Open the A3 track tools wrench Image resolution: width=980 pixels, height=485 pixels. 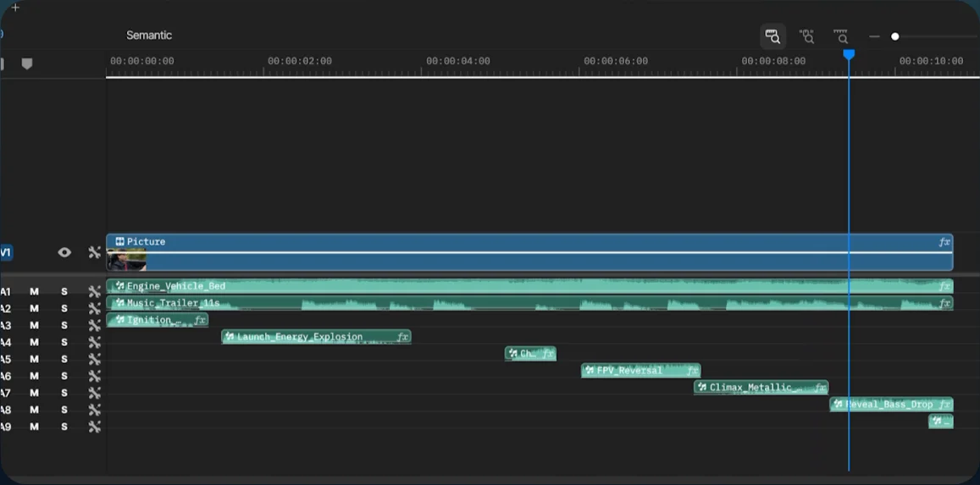pyautogui.click(x=94, y=325)
